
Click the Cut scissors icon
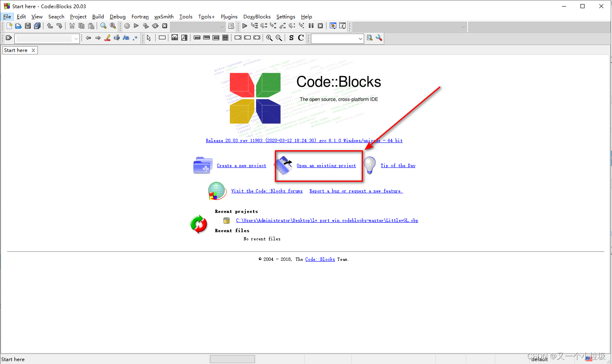[x=72, y=26]
